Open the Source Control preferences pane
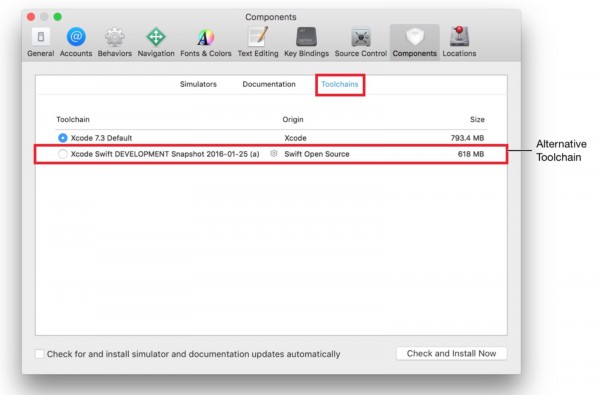 (360, 42)
